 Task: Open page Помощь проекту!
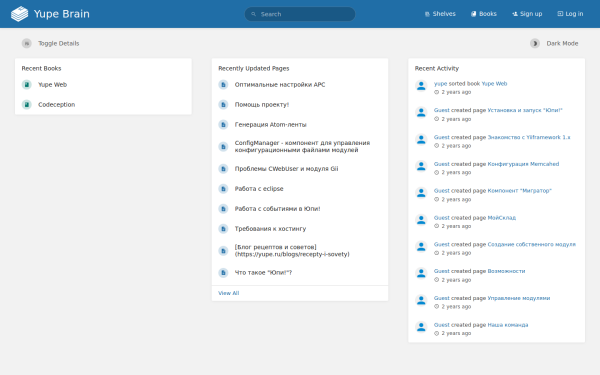tap(262, 104)
